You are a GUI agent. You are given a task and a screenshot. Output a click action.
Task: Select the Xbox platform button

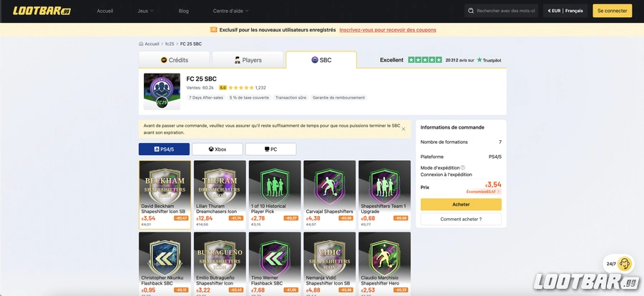click(218, 149)
